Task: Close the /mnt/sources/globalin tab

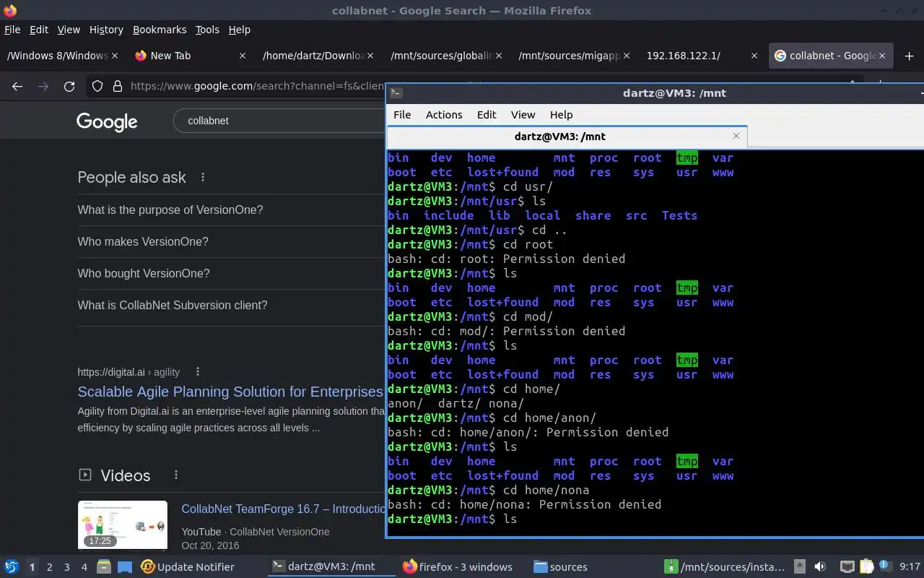Action: click(498, 56)
